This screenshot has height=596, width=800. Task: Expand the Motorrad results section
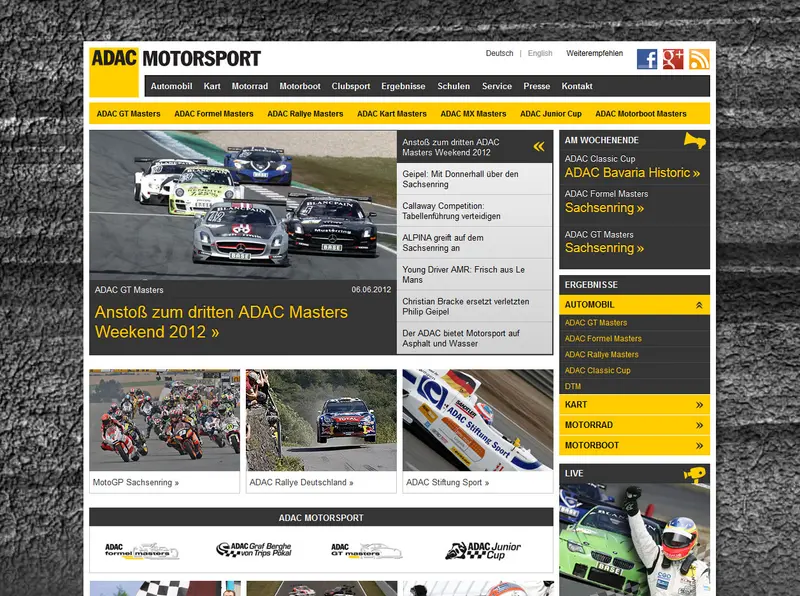(x=634, y=425)
